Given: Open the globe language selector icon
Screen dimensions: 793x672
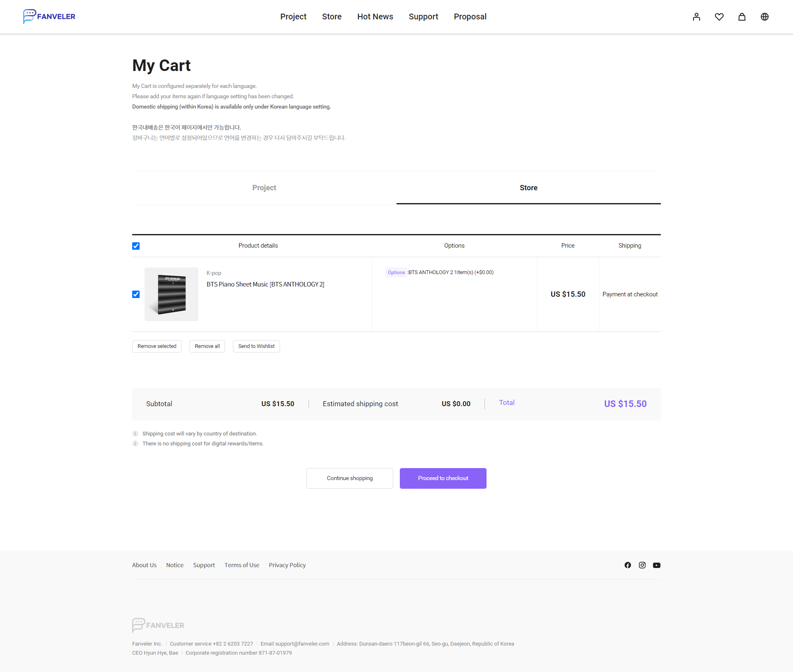Looking at the screenshot, I should pyautogui.click(x=765, y=17).
